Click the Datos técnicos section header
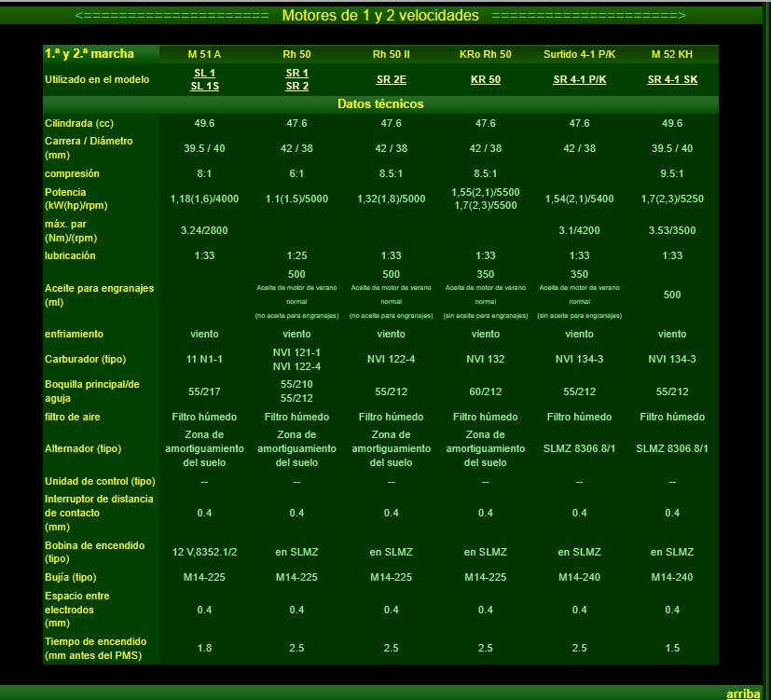The image size is (771, 700). [x=380, y=103]
